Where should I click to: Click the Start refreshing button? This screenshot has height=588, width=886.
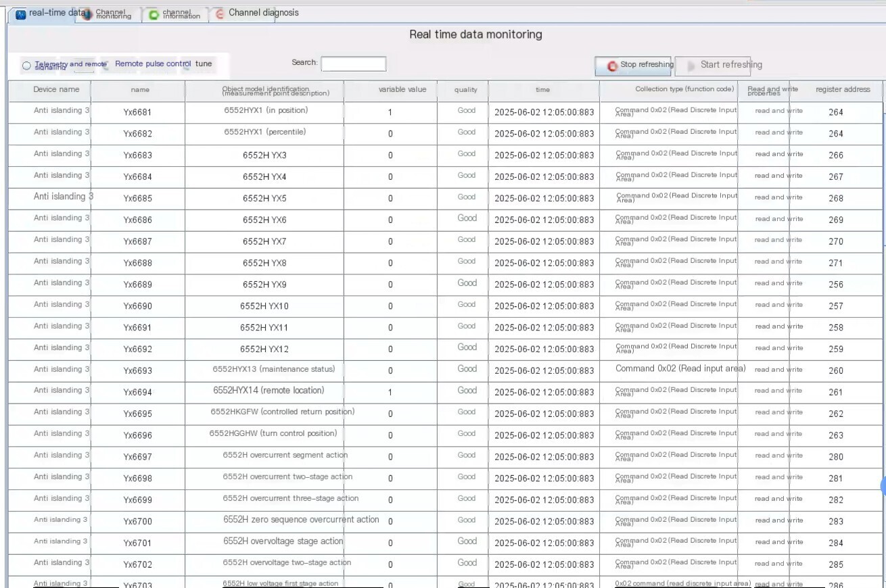coord(713,66)
